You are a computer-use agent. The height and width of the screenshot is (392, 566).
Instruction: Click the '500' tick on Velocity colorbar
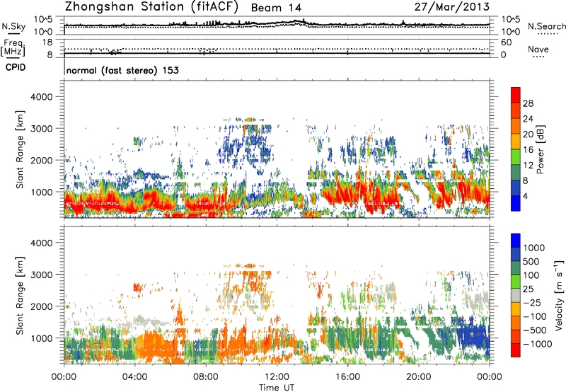(532, 262)
